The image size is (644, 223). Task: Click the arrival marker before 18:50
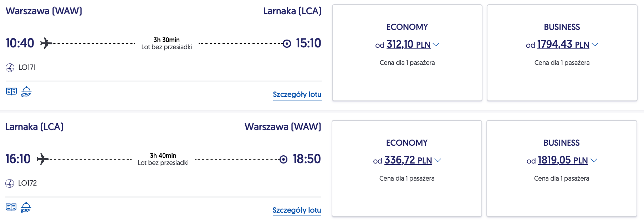tap(283, 159)
